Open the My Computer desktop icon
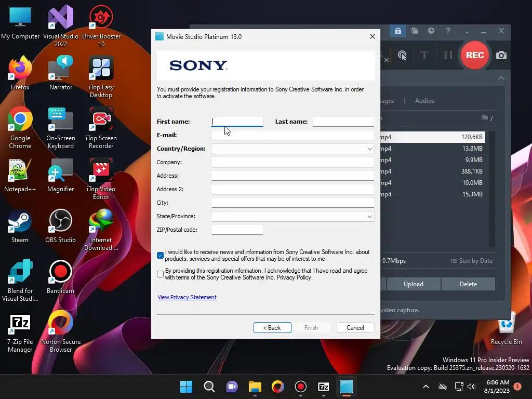 [x=20, y=23]
